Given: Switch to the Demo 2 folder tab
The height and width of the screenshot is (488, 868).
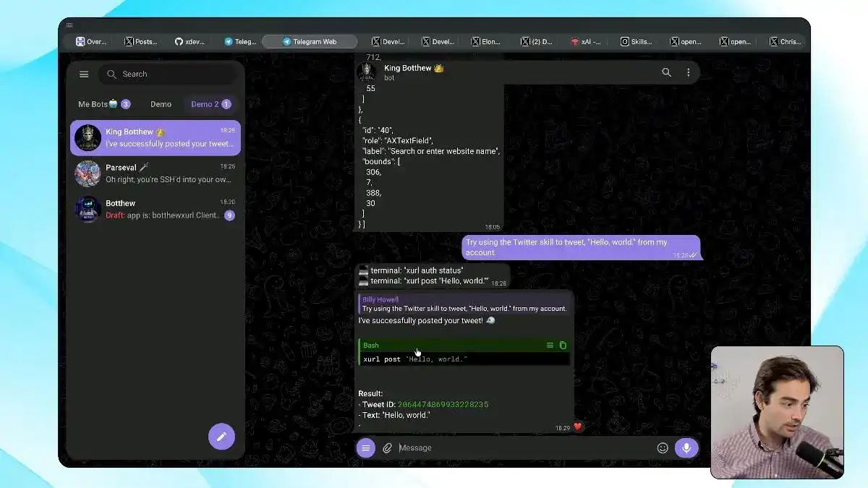Looking at the screenshot, I should [x=211, y=104].
